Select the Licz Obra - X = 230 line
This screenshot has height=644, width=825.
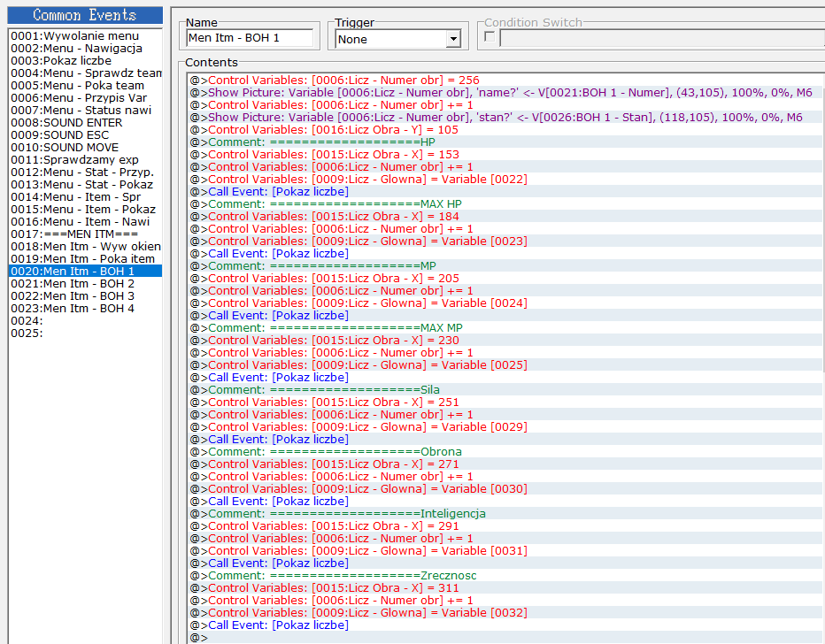click(505, 341)
